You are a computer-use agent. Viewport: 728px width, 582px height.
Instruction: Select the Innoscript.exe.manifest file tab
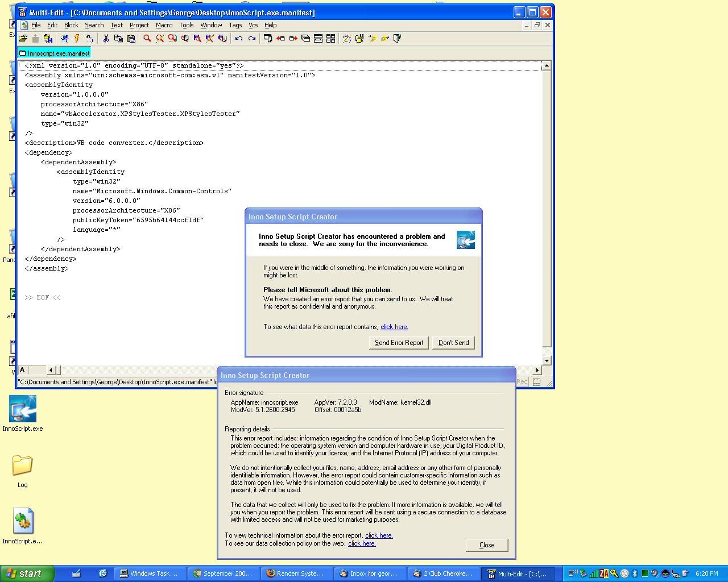55,53
